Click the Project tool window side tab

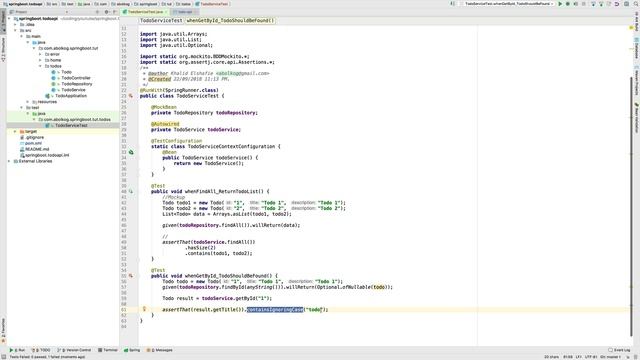point(3,21)
